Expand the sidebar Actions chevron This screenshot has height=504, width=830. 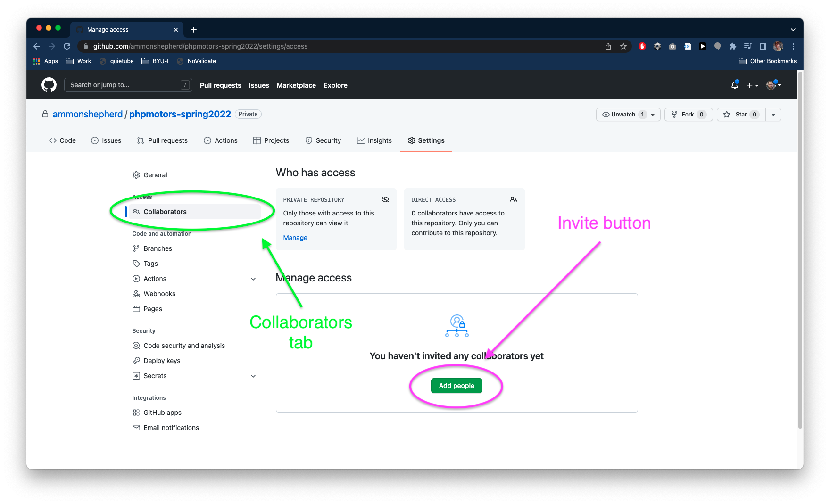(x=253, y=279)
